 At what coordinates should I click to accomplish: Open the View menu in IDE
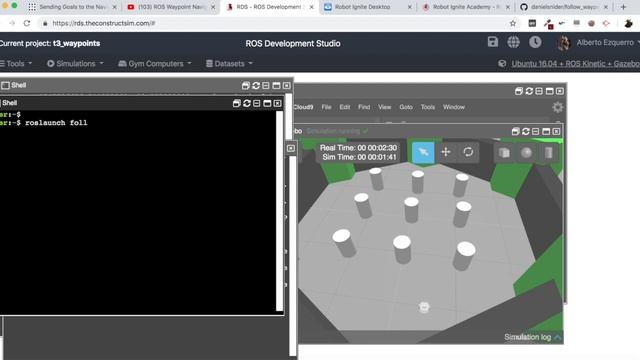click(x=384, y=107)
